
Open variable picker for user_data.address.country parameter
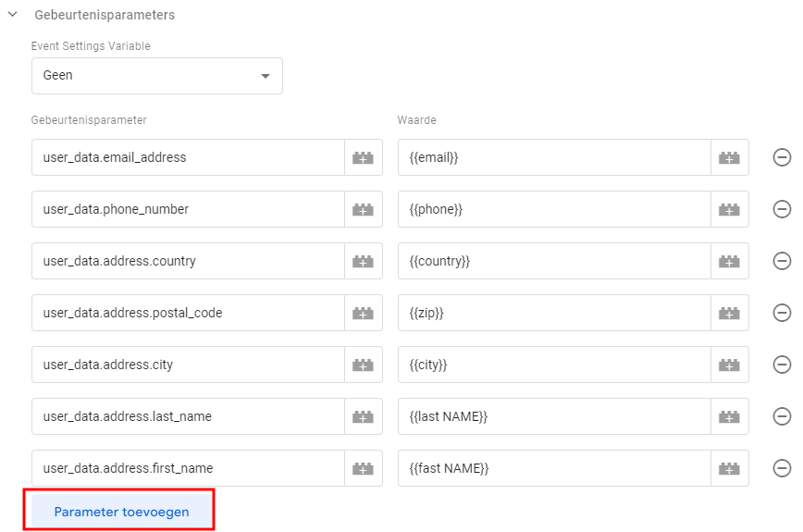pos(363,262)
